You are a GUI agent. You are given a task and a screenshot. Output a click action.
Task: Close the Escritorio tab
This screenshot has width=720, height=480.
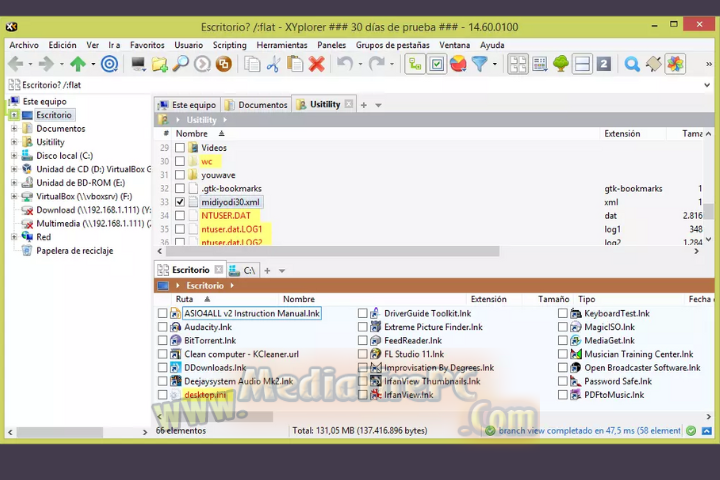[x=219, y=270]
